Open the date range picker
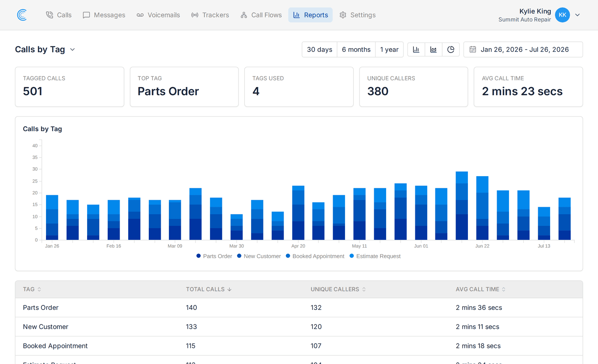This screenshot has width=598, height=364. click(523, 49)
